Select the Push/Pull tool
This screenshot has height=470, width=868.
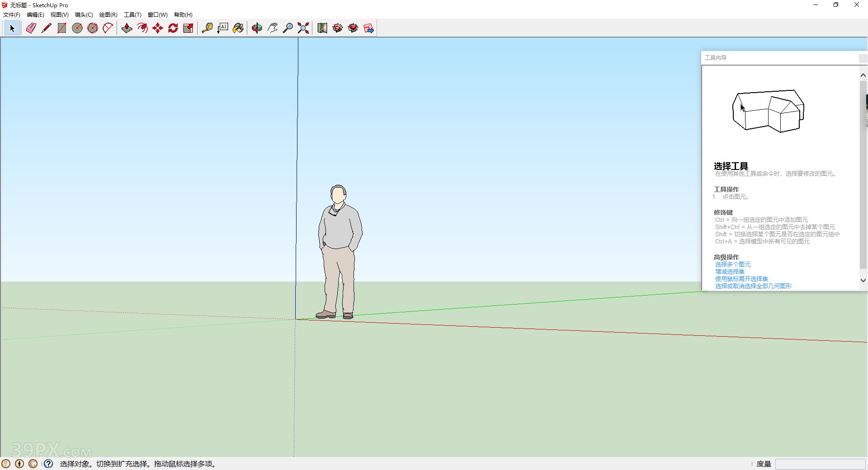[x=126, y=28]
